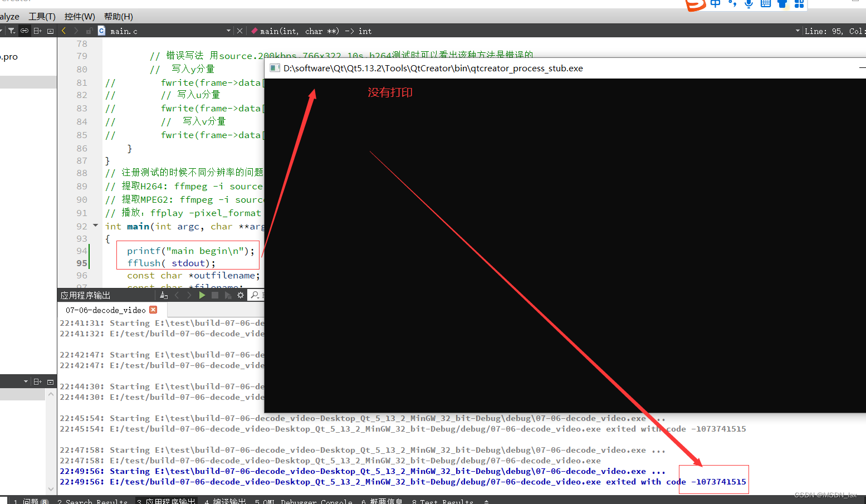This screenshot has height=504, width=866.
Task: Click the upper sidebar close-pane icon
Action: pos(50,31)
